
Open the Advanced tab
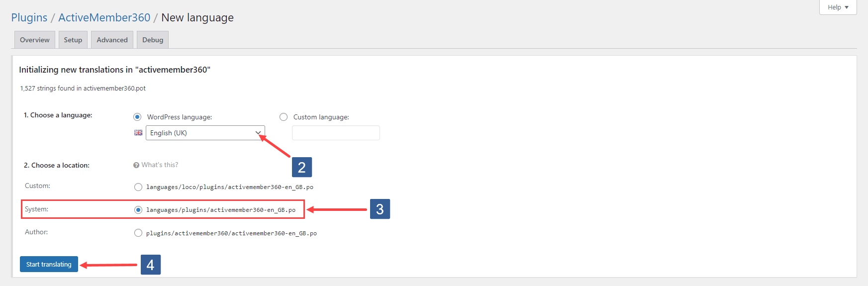[x=112, y=40]
